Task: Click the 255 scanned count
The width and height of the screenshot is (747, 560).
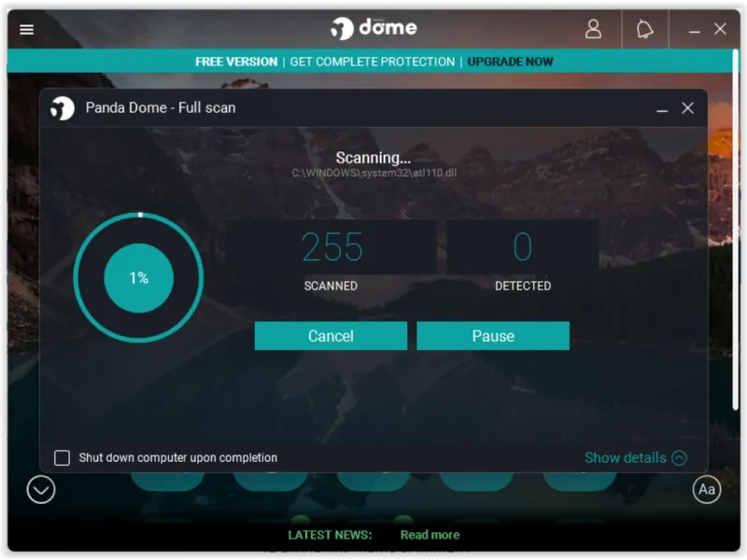Action: pyautogui.click(x=332, y=247)
